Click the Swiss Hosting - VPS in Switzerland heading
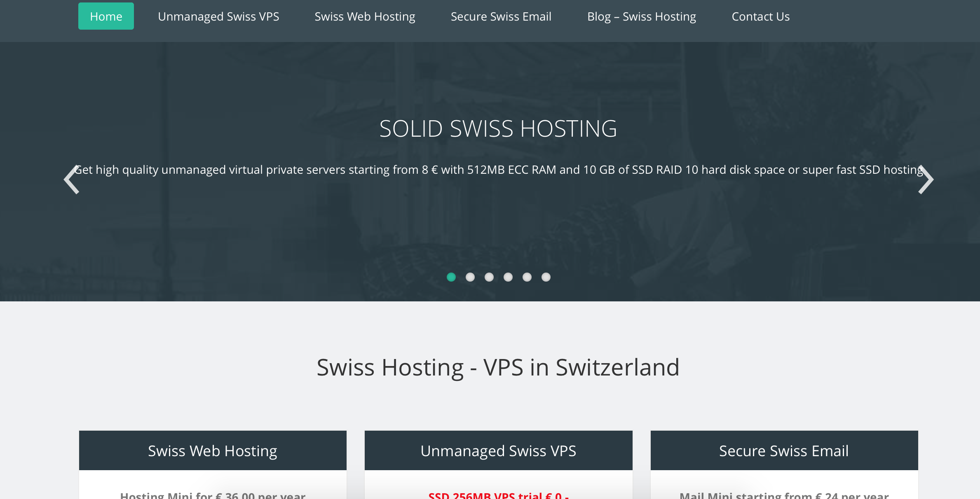The image size is (980, 499). point(498,367)
